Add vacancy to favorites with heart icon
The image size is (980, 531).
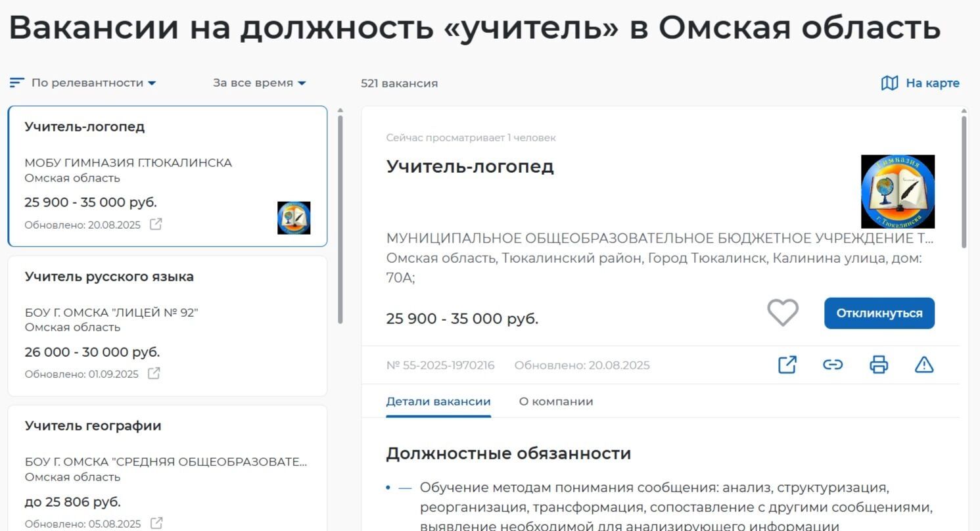click(783, 313)
